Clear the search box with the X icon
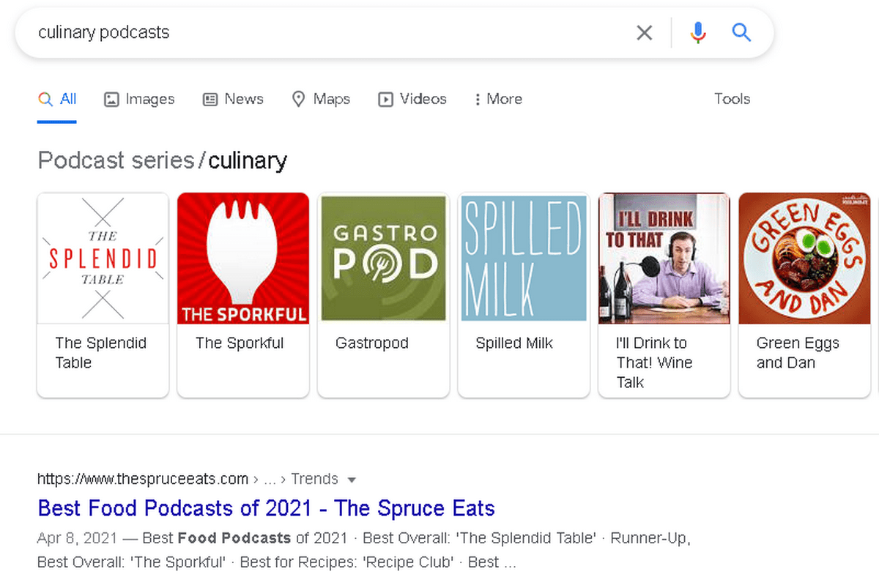This screenshot has height=588, width=879. point(644,32)
